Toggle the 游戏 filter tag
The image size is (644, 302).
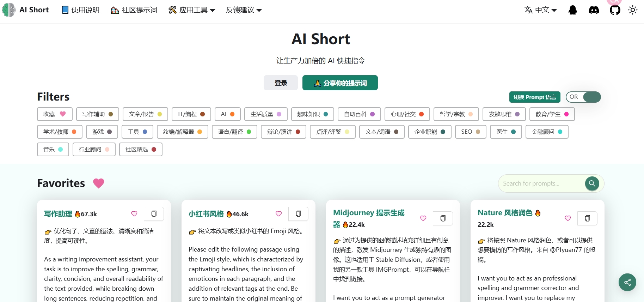point(102,132)
